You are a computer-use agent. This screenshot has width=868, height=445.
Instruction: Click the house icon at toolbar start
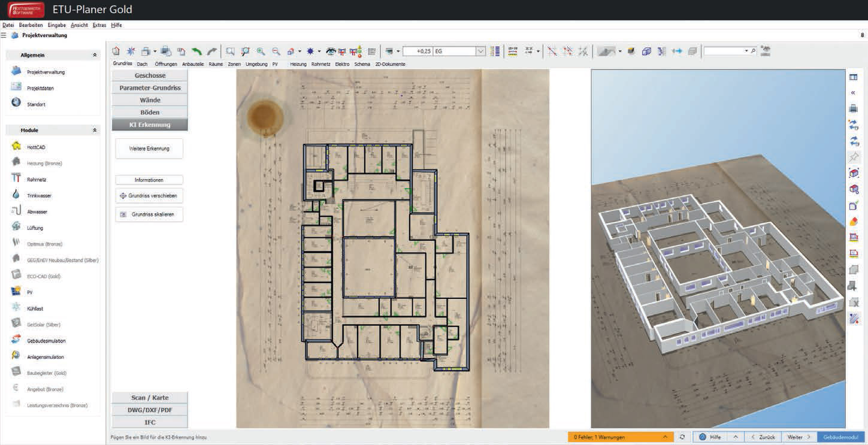click(x=116, y=52)
